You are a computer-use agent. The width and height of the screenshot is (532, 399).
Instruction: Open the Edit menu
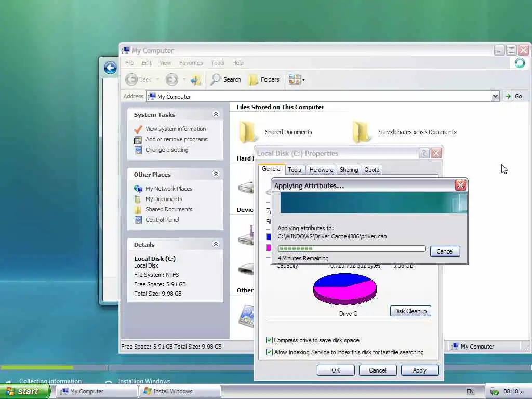click(x=147, y=63)
